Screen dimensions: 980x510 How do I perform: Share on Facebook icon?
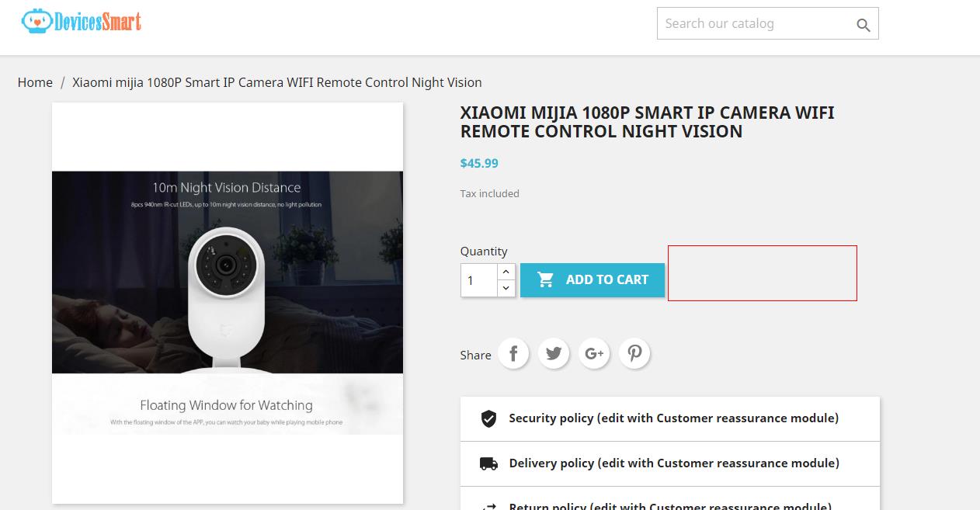point(513,354)
